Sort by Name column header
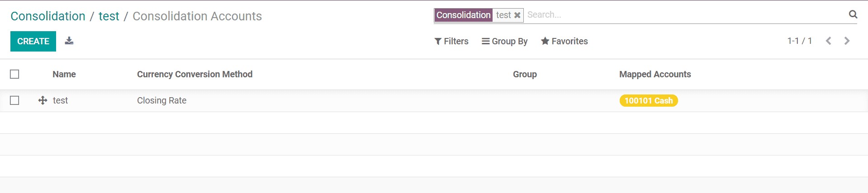The image size is (868, 193). [x=64, y=74]
